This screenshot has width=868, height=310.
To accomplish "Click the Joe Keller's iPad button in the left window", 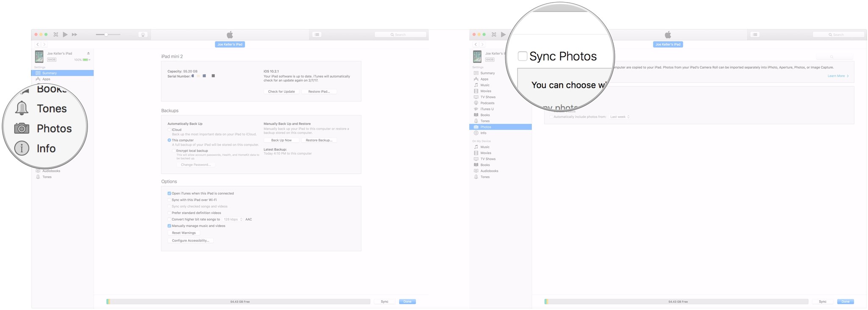I will point(230,44).
